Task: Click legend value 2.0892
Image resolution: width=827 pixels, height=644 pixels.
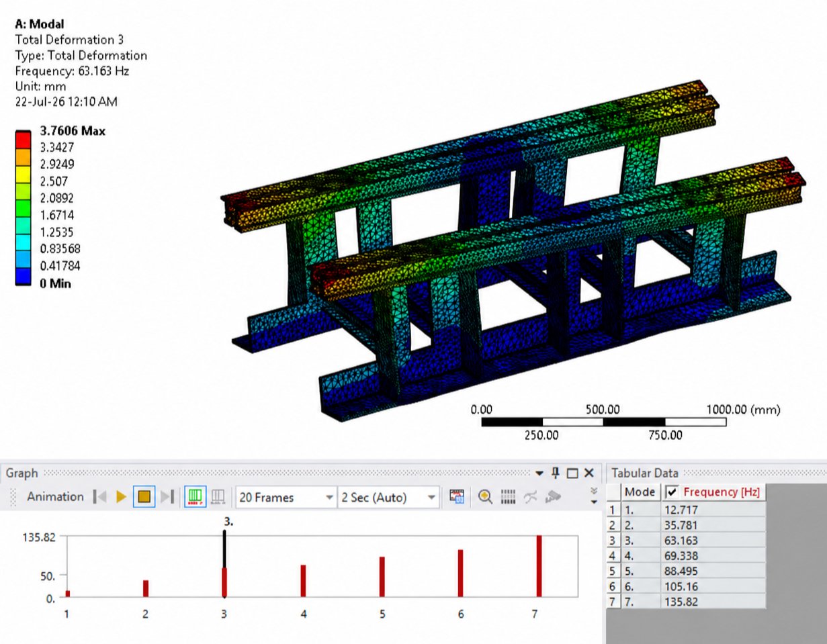Action: point(57,198)
